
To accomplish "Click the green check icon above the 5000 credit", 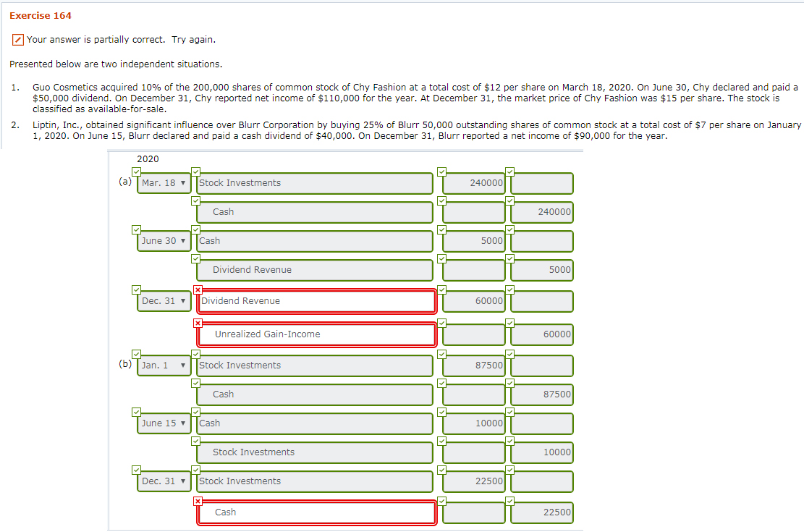I will click(x=509, y=258).
